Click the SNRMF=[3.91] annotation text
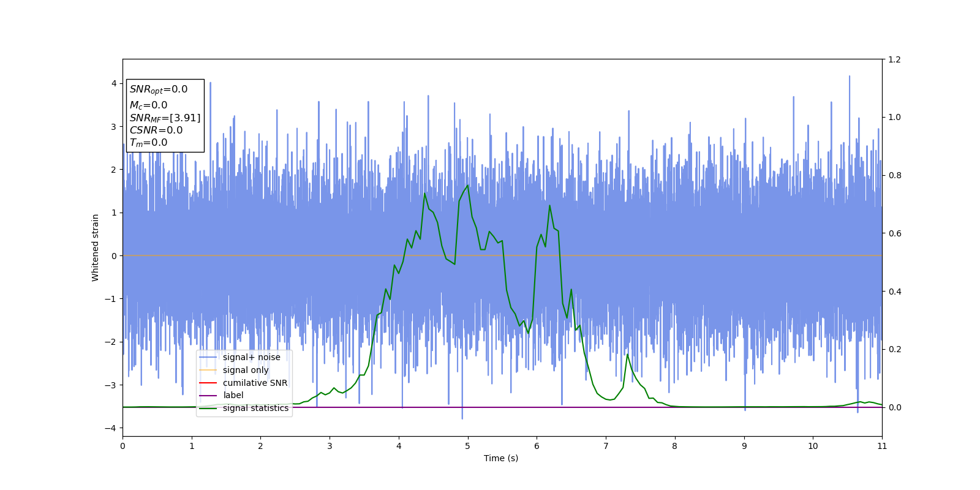Viewport: 980px width, 490px height. (165, 118)
